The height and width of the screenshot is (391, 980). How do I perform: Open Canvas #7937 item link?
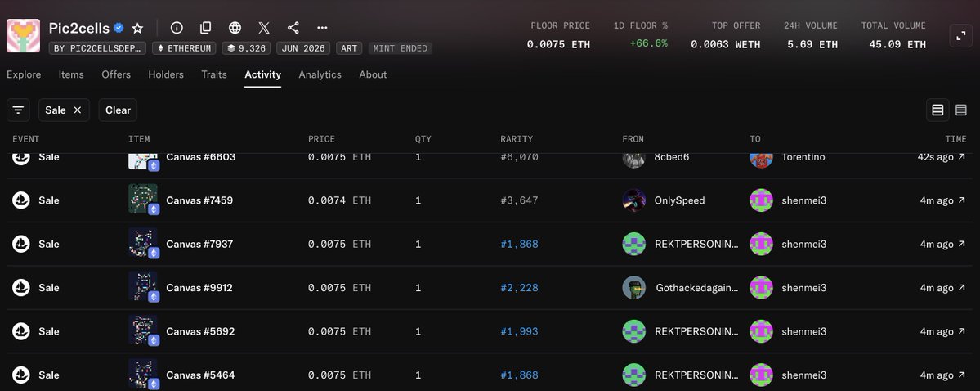point(199,244)
